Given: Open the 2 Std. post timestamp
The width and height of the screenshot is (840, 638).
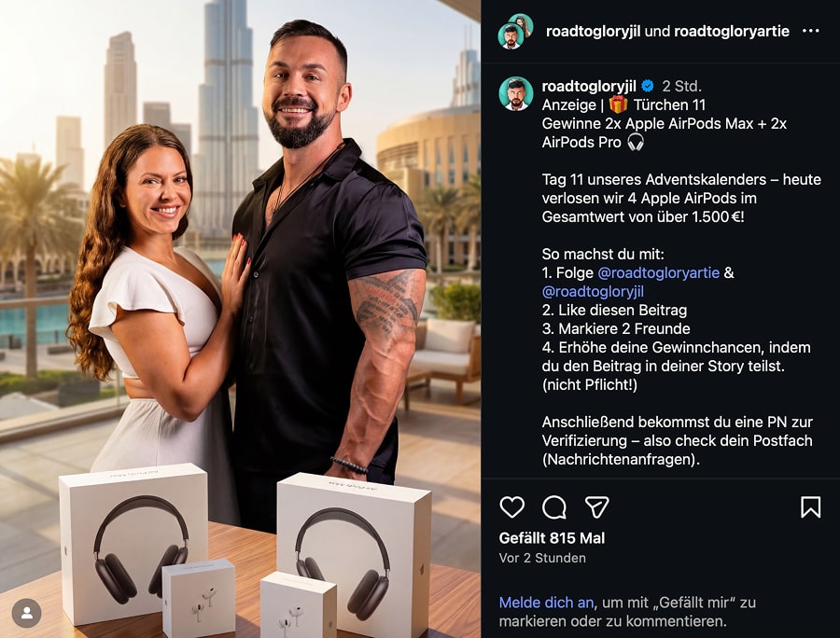Looking at the screenshot, I should [x=682, y=86].
